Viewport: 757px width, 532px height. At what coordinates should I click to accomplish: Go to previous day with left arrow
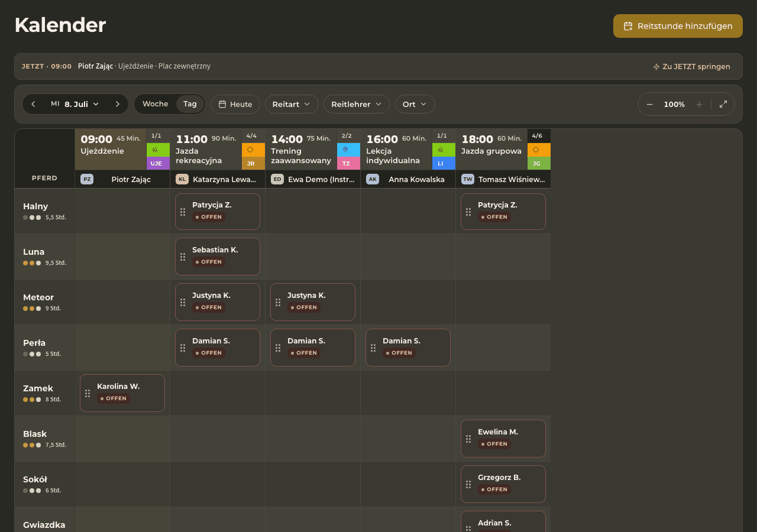click(x=33, y=104)
